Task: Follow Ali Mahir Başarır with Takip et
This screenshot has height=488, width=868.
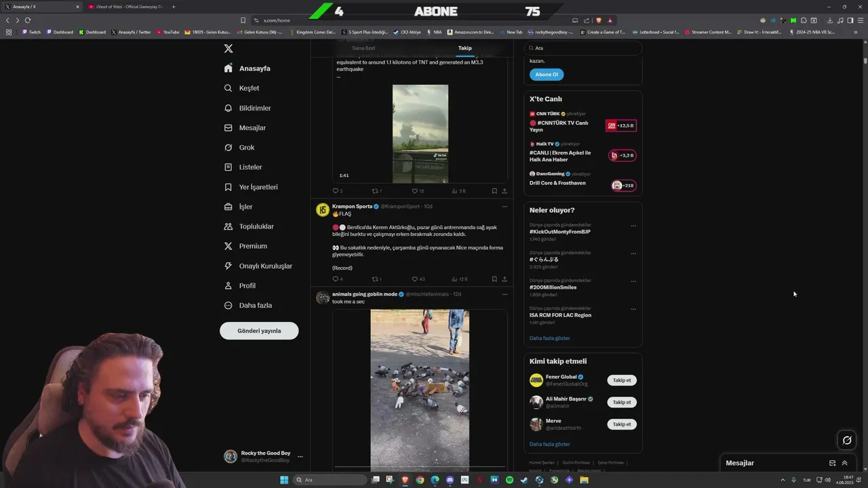Action: 622,402
